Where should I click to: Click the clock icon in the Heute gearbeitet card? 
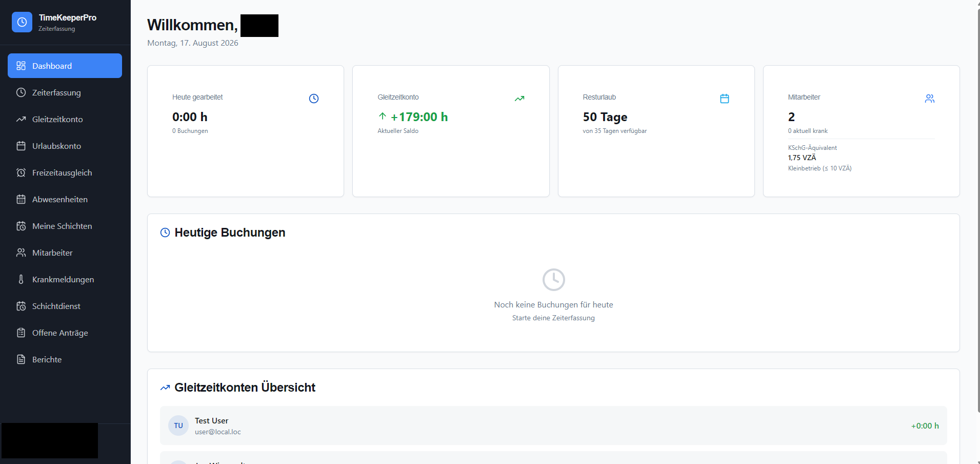[x=314, y=99]
